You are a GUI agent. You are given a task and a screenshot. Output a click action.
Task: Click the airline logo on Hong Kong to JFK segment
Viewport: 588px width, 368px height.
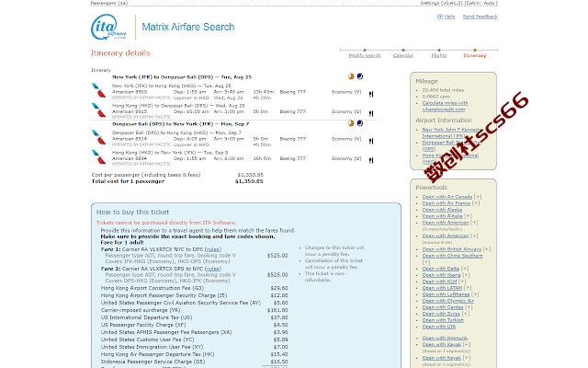tap(99, 157)
